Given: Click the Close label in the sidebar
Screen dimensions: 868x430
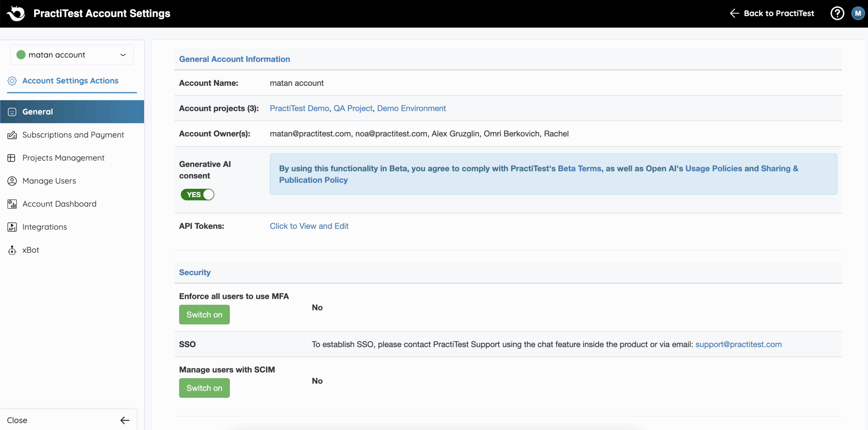Looking at the screenshot, I should pyautogui.click(x=17, y=420).
